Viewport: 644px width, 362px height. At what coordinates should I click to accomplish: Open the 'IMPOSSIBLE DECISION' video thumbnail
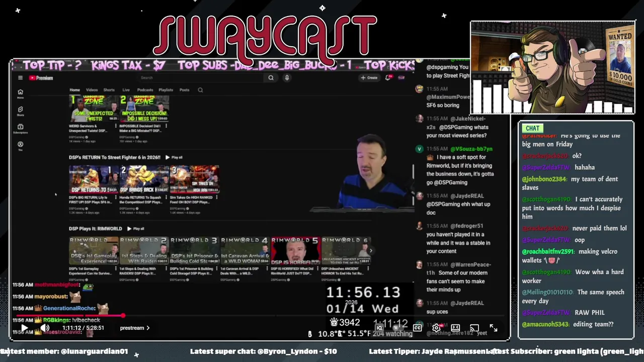pyautogui.click(x=144, y=109)
